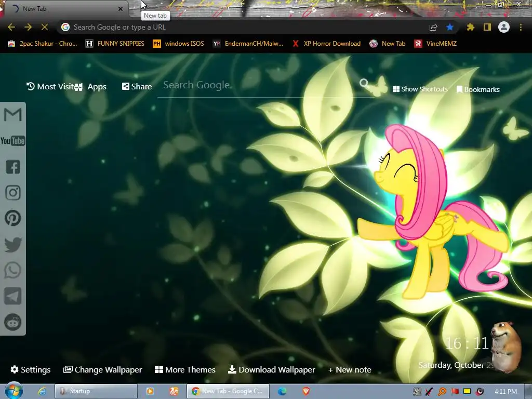Open the EndermanCH/Malw... bookmark
532x399 pixels.
(248, 44)
